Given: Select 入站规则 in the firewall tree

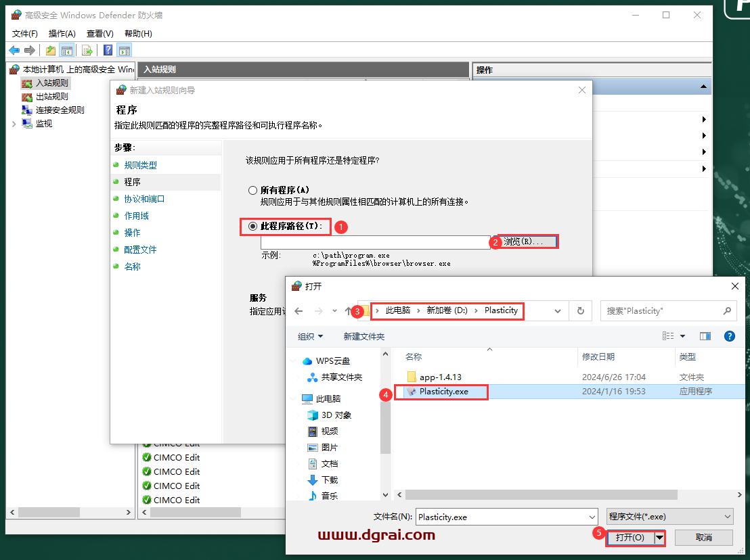Looking at the screenshot, I should click(x=51, y=83).
